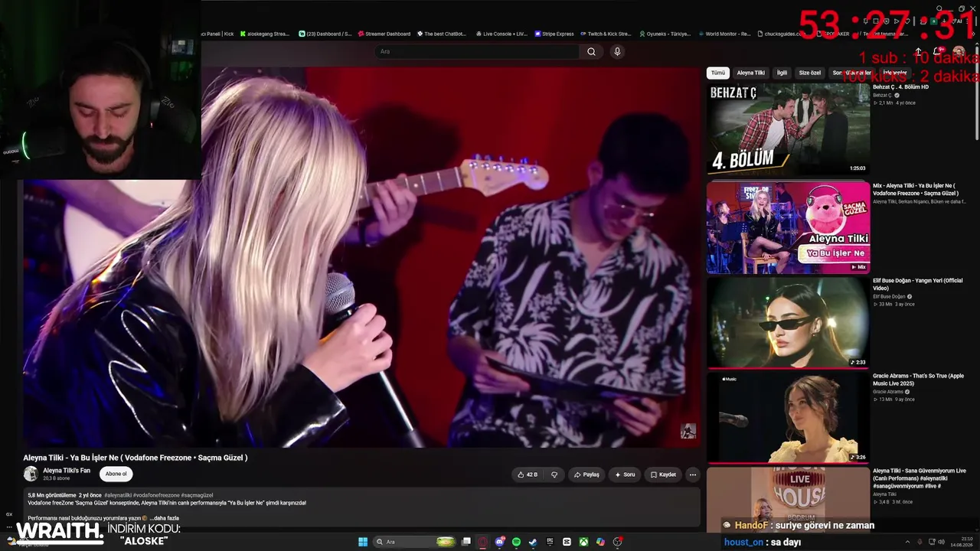Open the Sana Güvenmiyorum Live video title

[x=920, y=478]
